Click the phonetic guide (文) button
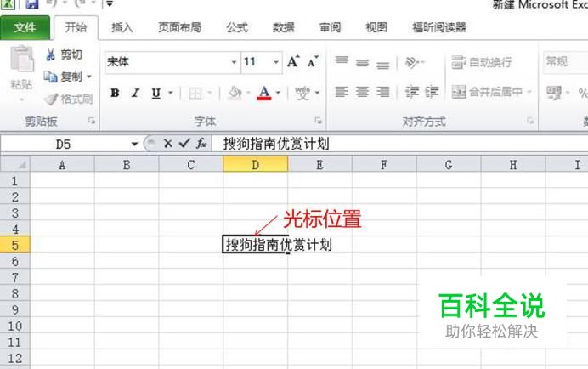Image resolution: width=588 pixels, height=369 pixels. coord(302,93)
